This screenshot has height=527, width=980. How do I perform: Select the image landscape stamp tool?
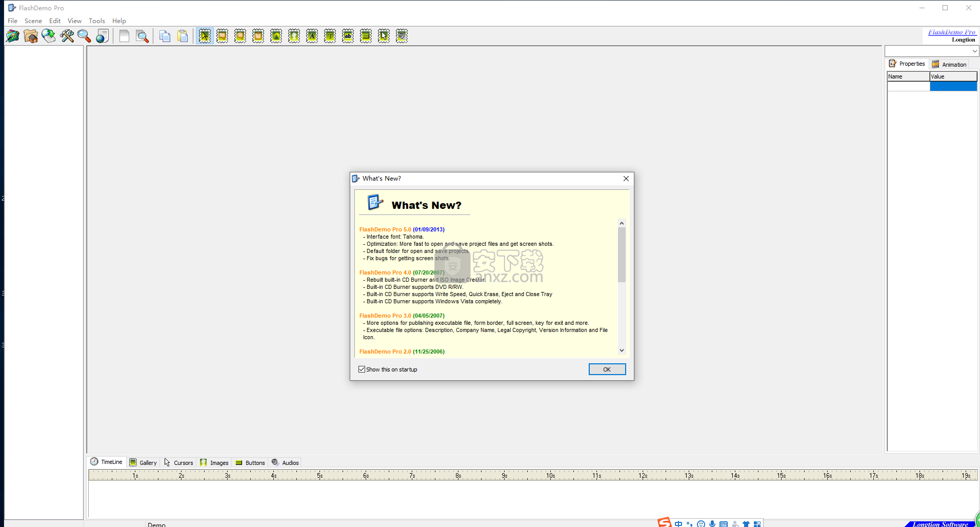pos(276,36)
